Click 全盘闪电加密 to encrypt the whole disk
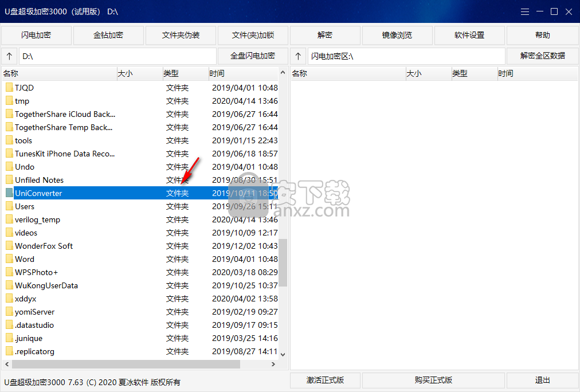This screenshot has width=580, height=392. pos(252,56)
